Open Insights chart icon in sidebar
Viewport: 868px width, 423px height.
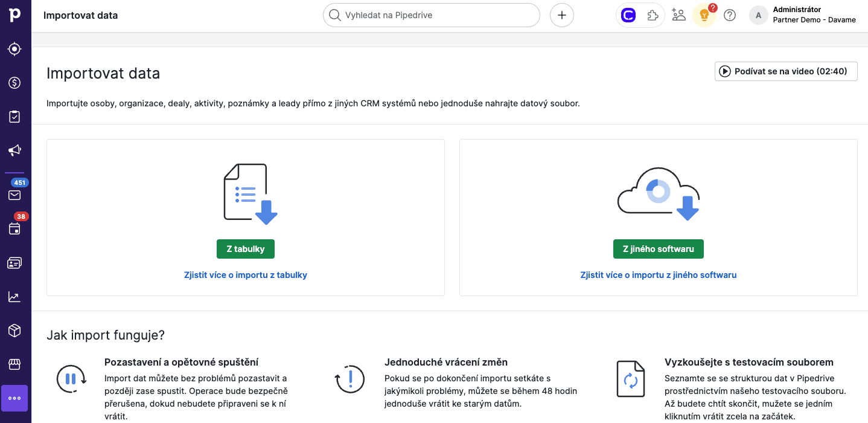[x=15, y=297]
